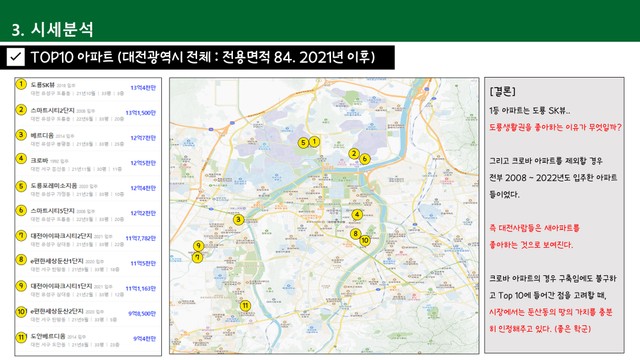Image resolution: width=640 pixels, height=360 pixels.
Task: Click map marker number 4
Action: point(357,214)
